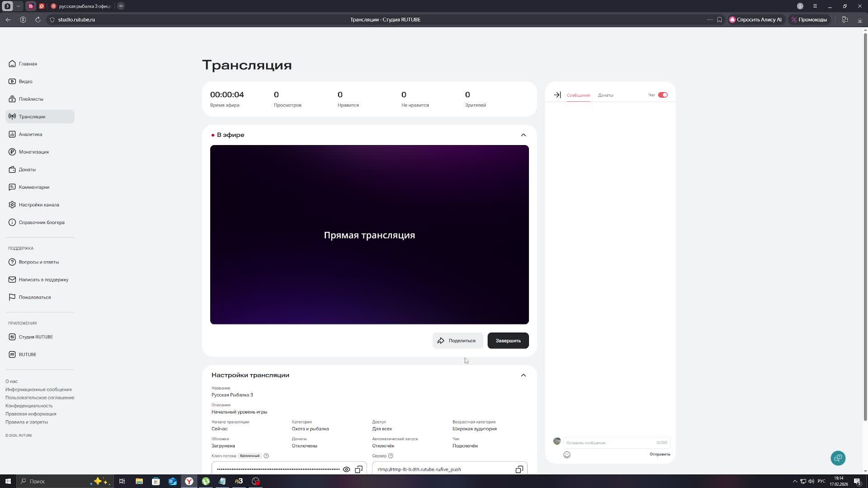
Task: Open the Плейлисты page
Action: [x=31, y=99]
